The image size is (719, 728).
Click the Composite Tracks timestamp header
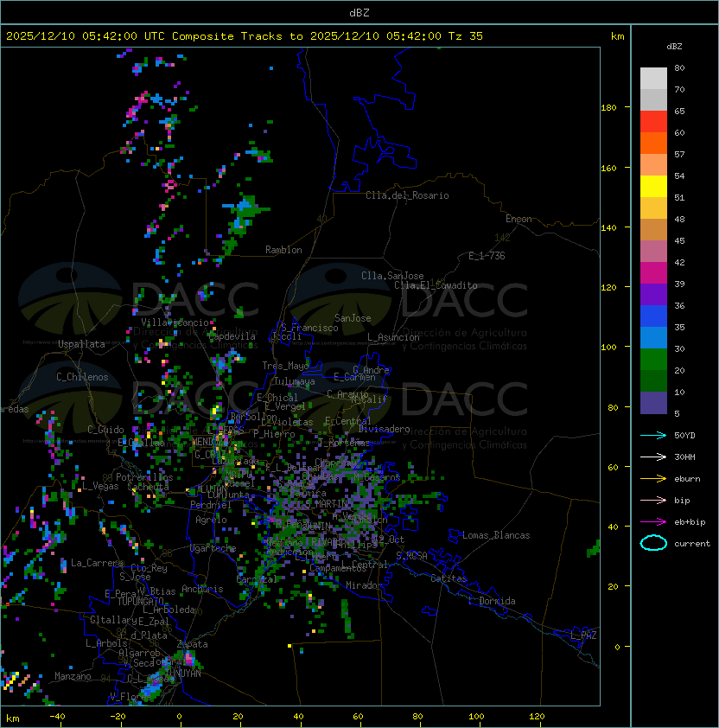click(245, 36)
